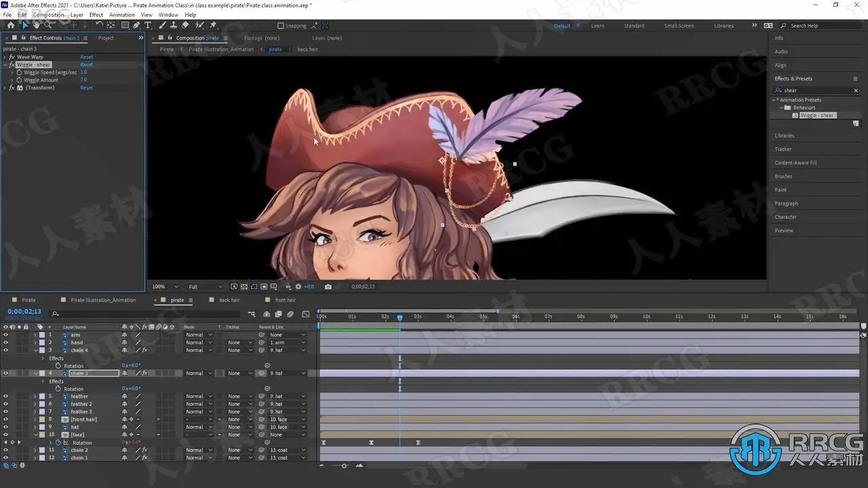
Task: Expand the Wave Warp effect properties
Action: 5,57
